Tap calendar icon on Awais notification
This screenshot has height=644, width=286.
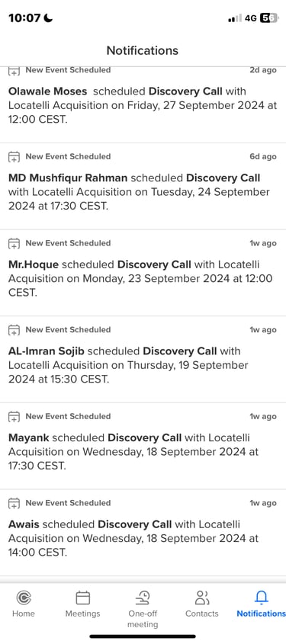pos(14,503)
